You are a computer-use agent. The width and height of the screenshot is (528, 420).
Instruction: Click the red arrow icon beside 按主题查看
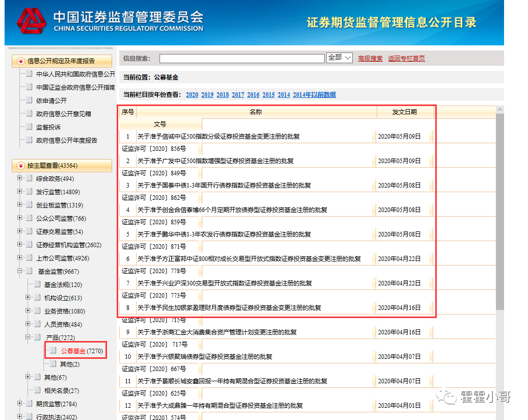(21, 166)
